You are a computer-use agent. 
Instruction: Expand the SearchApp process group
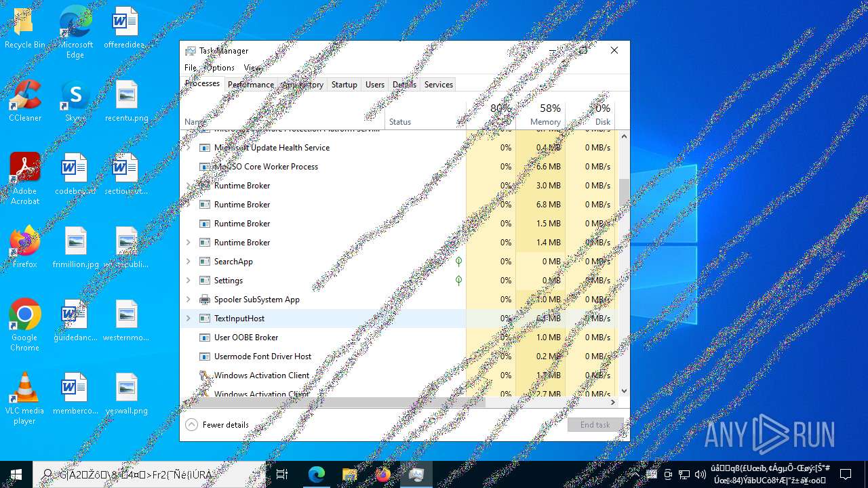point(189,262)
